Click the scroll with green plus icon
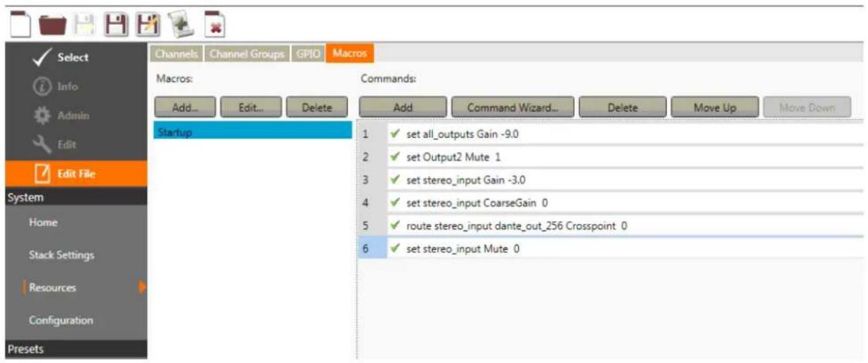868x363 pixels. click(x=180, y=24)
